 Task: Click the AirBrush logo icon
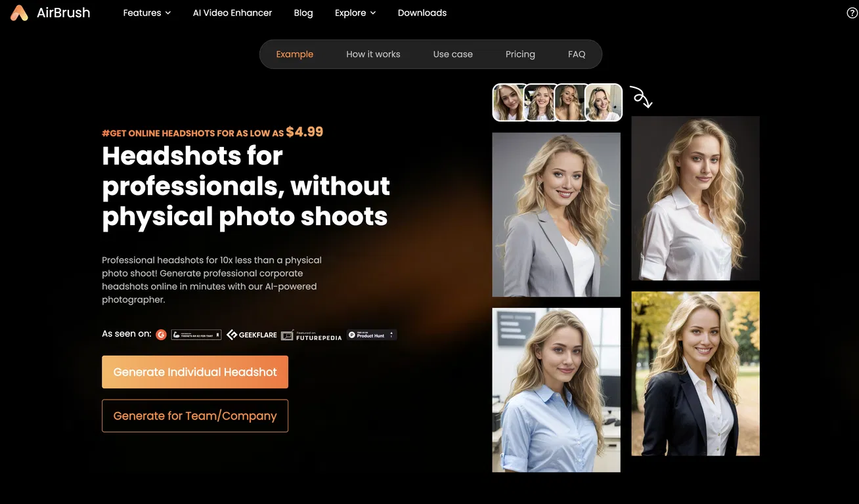tap(19, 12)
